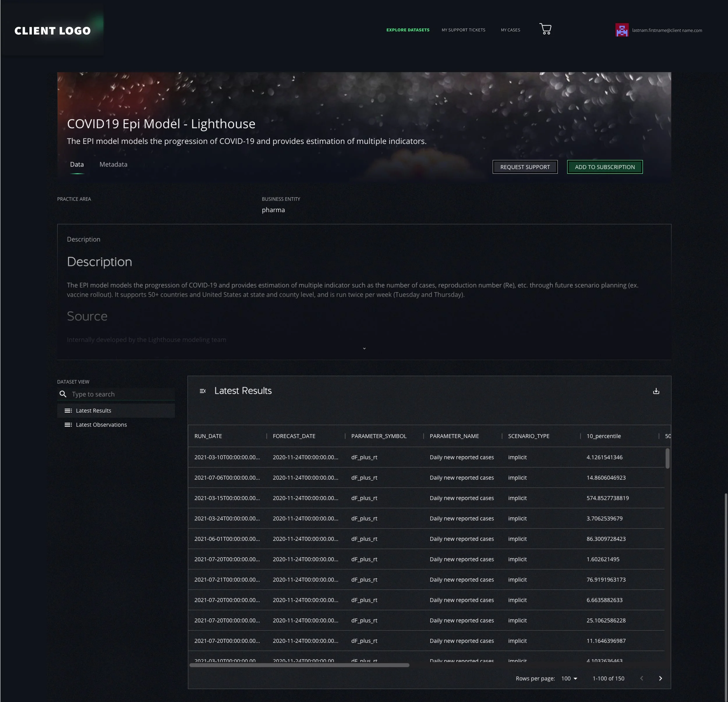Switch to the Metadata tab
Screen dimensions: 728x702
[x=113, y=164]
